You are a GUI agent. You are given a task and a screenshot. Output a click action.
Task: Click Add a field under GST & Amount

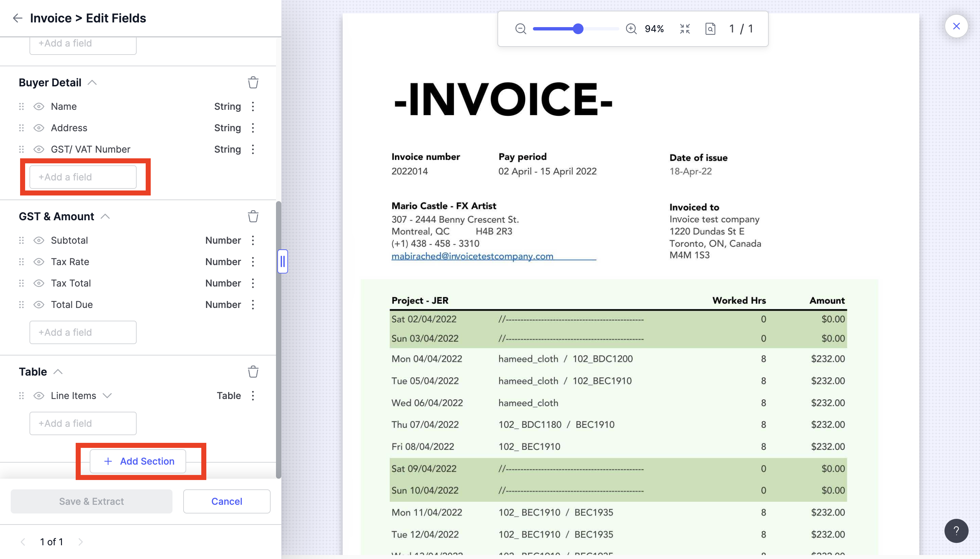[x=83, y=332]
